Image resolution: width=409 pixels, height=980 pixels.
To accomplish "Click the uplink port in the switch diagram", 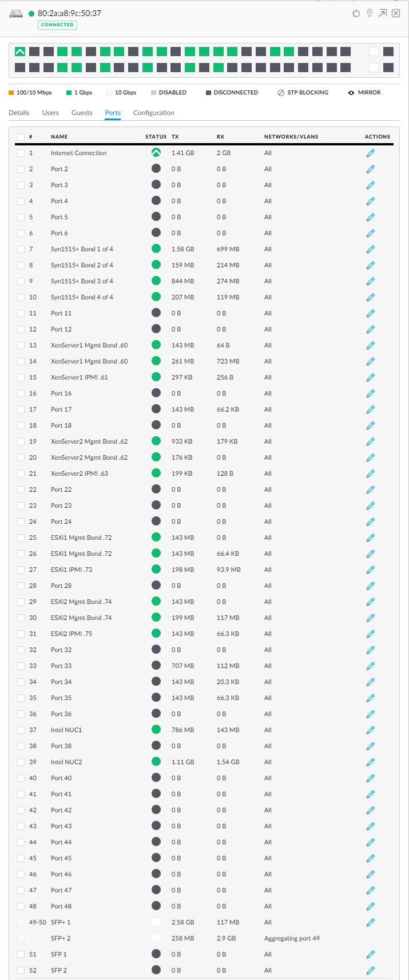I will 20,52.
